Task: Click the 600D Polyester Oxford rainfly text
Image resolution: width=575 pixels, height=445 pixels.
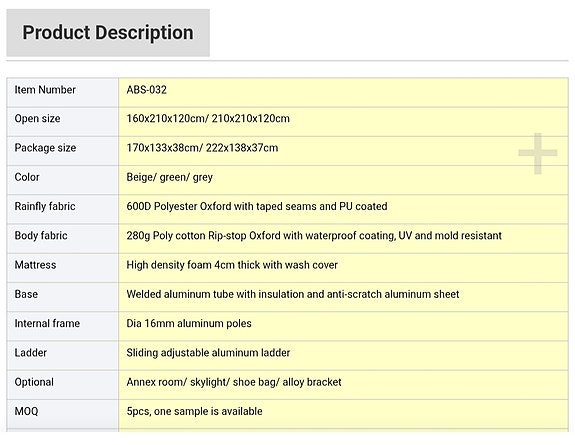Action: point(257,207)
